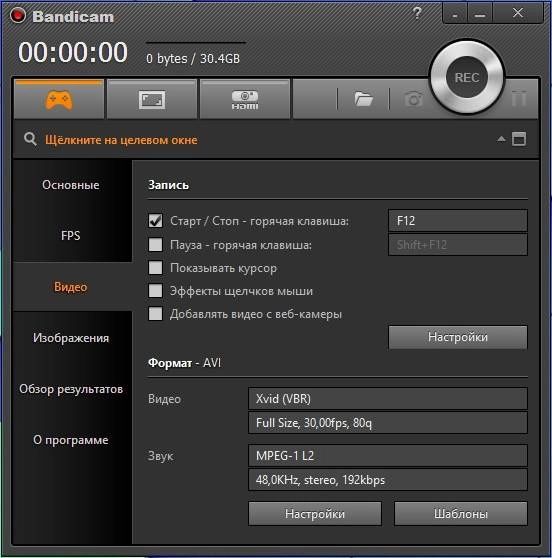Click the Xvid (VBR) codec field
The height and width of the screenshot is (558, 552).
tap(388, 399)
